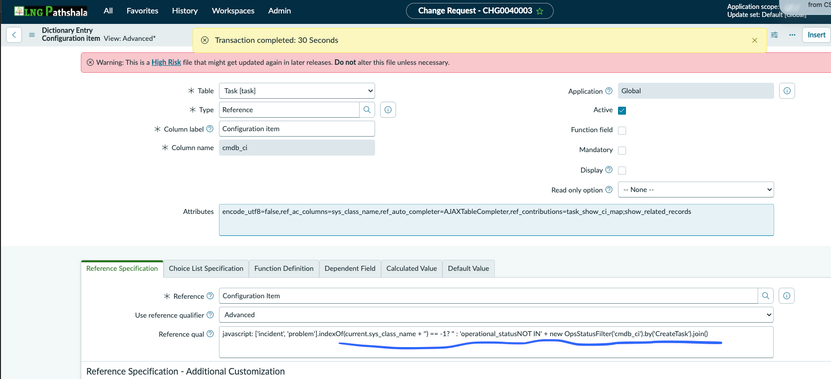Image resolution: width=831 pixels, height=379 pixels.
Task: Open the High Risk link in warning
Action: (166, 62)
